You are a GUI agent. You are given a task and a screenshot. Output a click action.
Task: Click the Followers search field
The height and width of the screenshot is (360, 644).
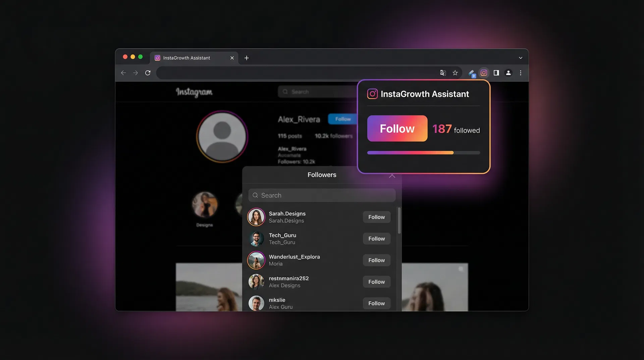pos(322,195)
